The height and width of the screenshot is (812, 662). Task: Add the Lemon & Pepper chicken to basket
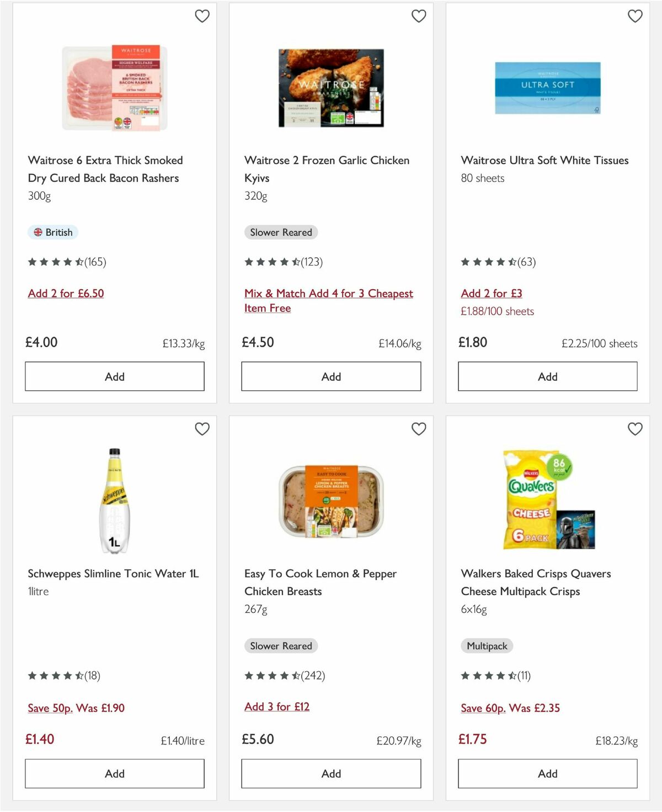[330, 773]
